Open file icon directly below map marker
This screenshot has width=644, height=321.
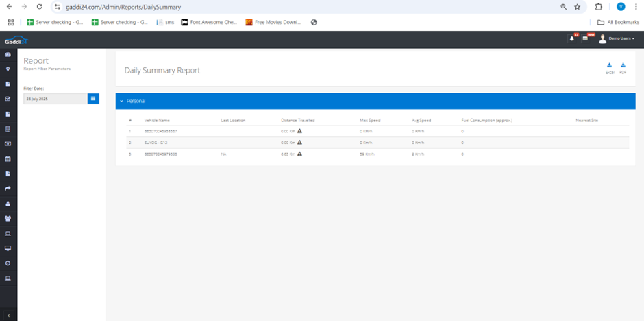(x=8, y=84)
